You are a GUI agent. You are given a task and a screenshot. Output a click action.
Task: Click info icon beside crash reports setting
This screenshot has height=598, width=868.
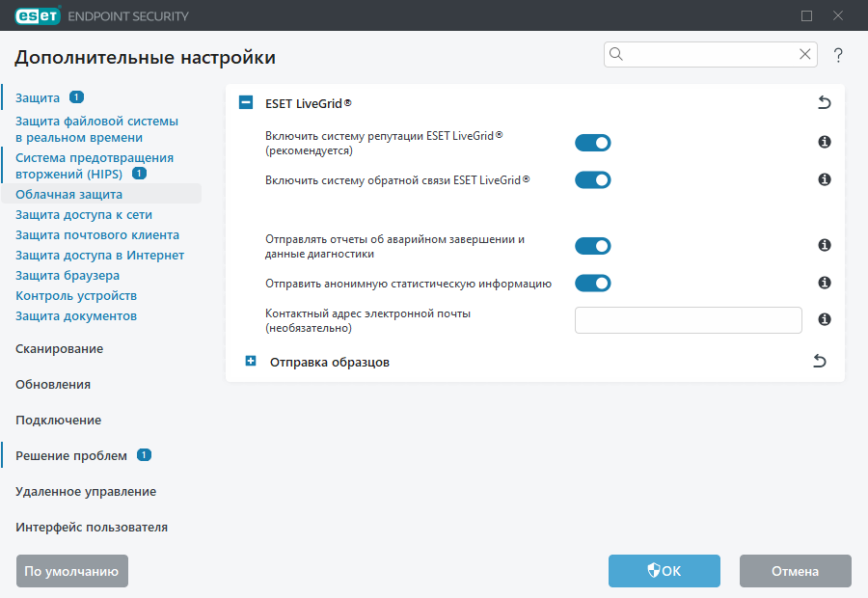[x=824, y=245]
